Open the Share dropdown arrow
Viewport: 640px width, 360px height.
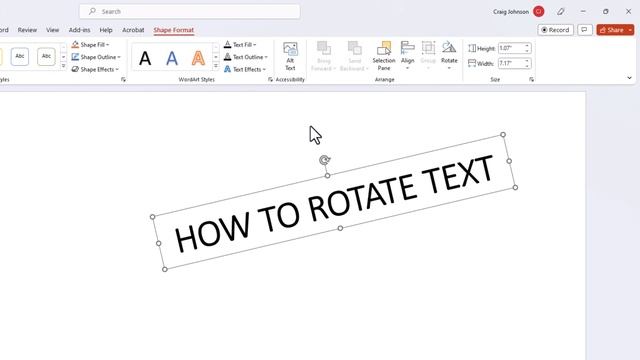630,30
